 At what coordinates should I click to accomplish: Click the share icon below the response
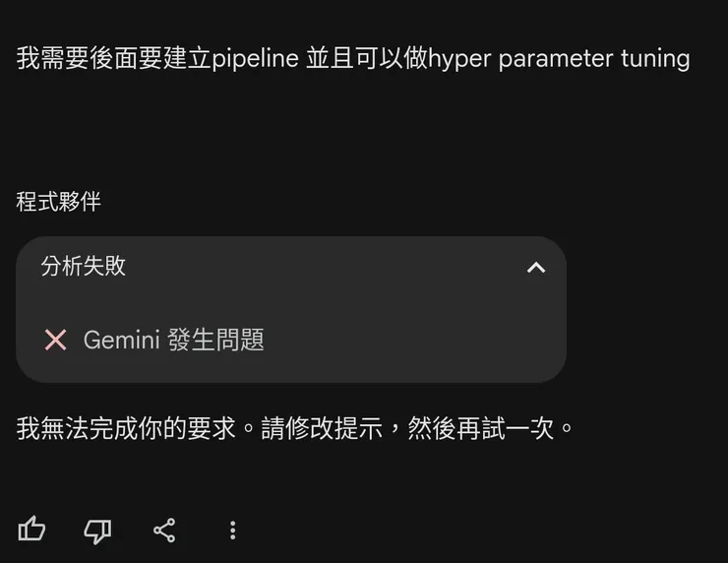164,531
